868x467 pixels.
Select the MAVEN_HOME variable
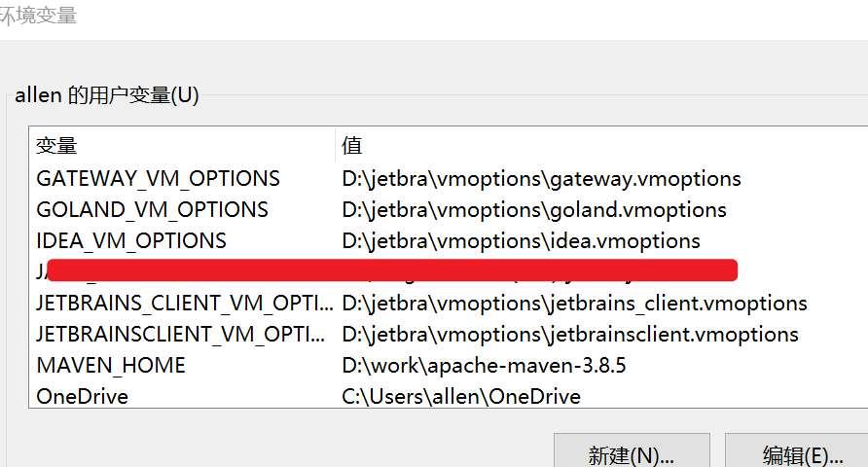point(110,365)
